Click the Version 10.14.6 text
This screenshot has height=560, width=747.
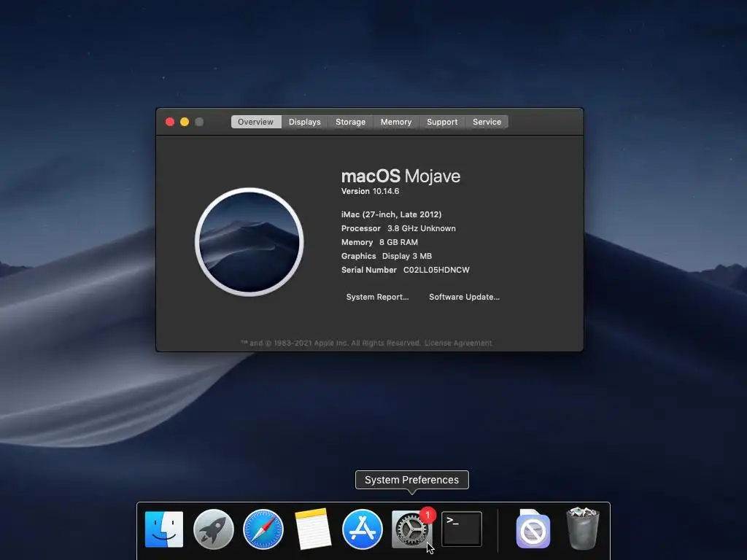370,192
